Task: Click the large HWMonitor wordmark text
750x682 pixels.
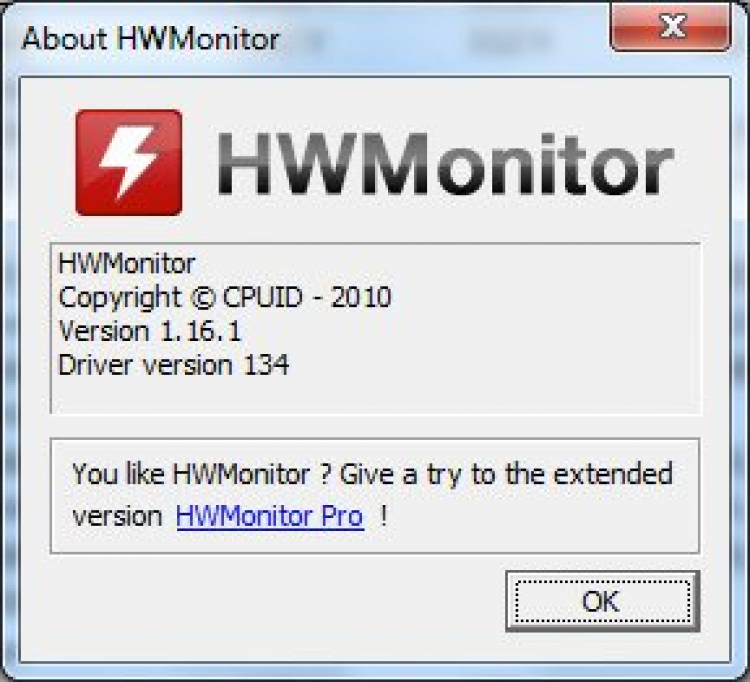Action: pos(446,164)
